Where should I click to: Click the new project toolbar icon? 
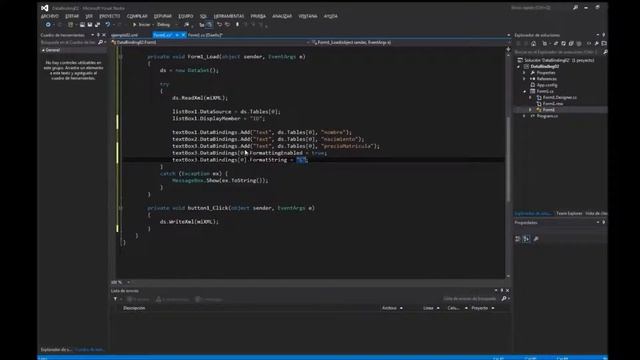(x=71, y=25)
